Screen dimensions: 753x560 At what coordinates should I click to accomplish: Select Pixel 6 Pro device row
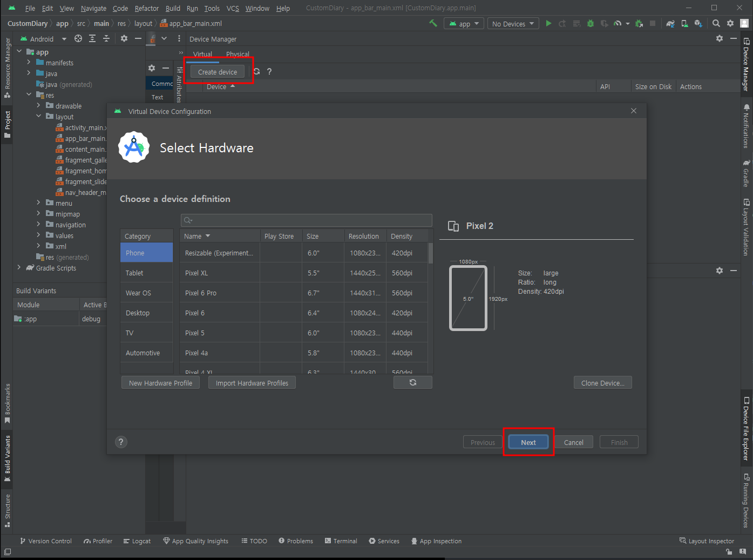[304, 293]
